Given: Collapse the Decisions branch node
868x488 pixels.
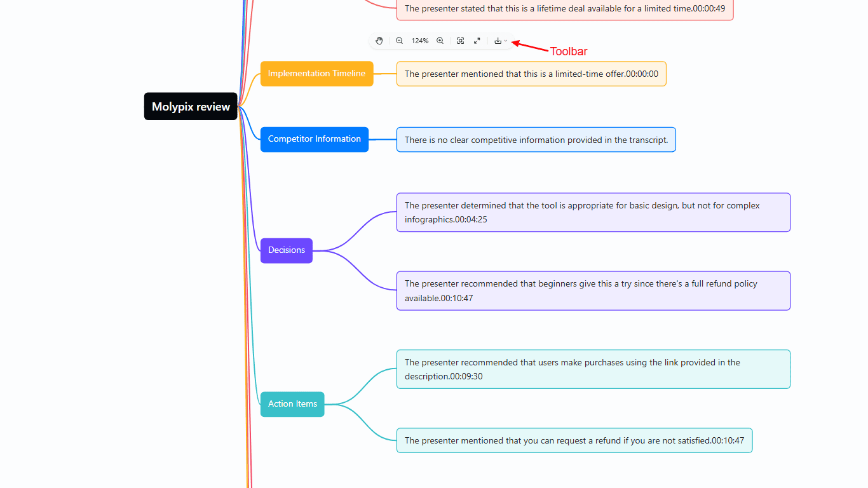Looking at the screenshot, I should pyautogui.click(x=286, y=250).
